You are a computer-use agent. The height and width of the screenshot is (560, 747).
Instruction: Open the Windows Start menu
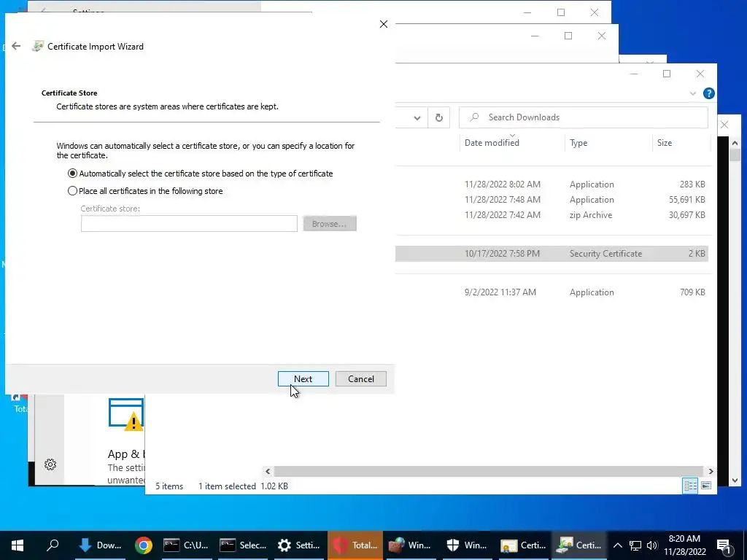[18, 545]
